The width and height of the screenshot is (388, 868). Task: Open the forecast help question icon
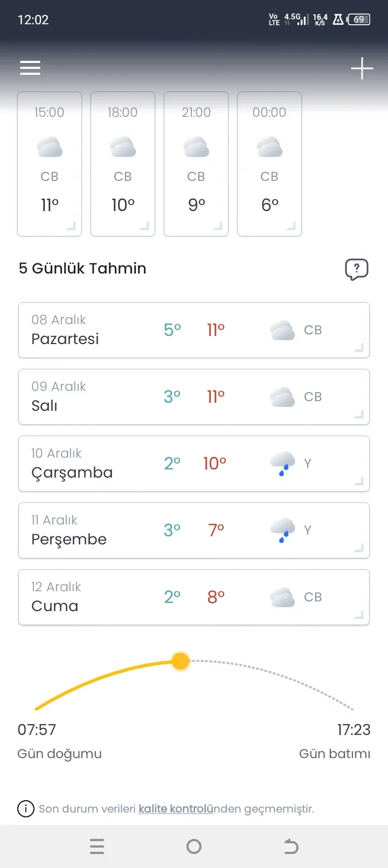(356, 269)
